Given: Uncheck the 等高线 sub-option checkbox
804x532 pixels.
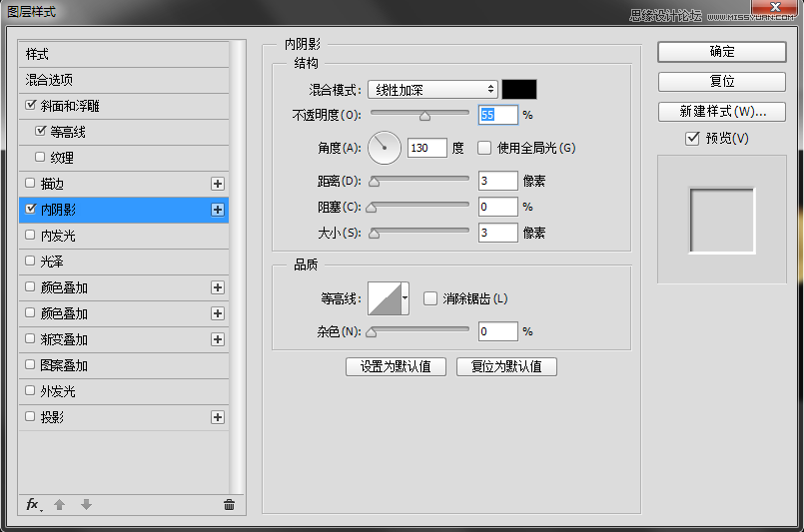Looking at the screenshot, I should [x=41, y=131].
